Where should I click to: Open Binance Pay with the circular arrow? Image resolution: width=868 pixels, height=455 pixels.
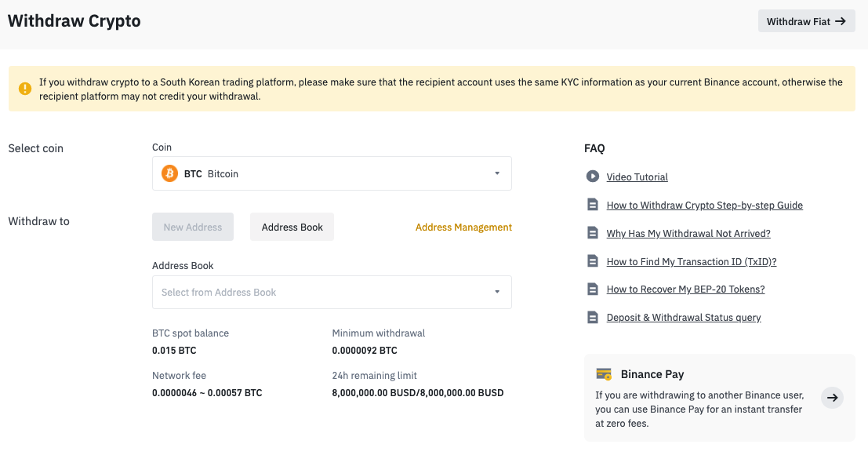[832, 398]
